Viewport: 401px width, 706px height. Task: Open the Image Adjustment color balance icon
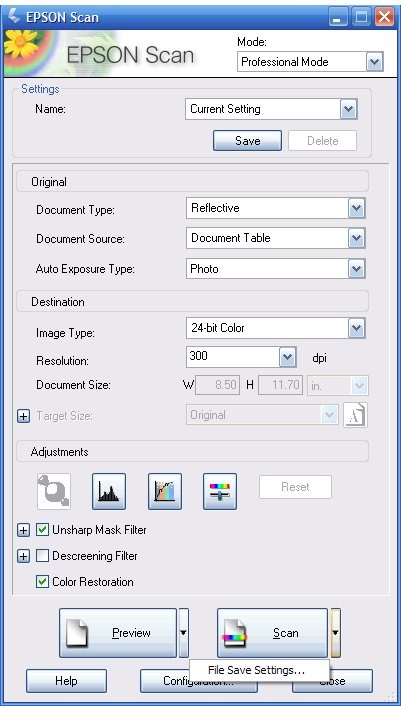(220, 491)
